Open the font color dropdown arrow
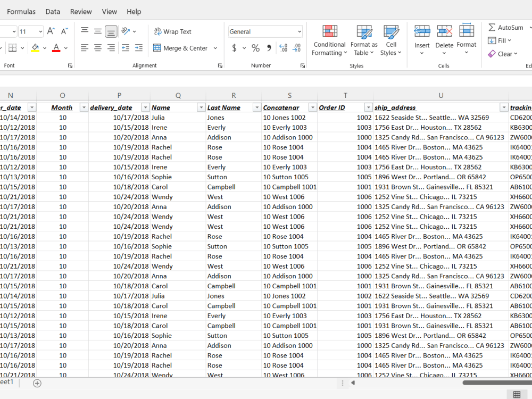The width and height of the screenshot is (532, 399). tap(66, 48)
